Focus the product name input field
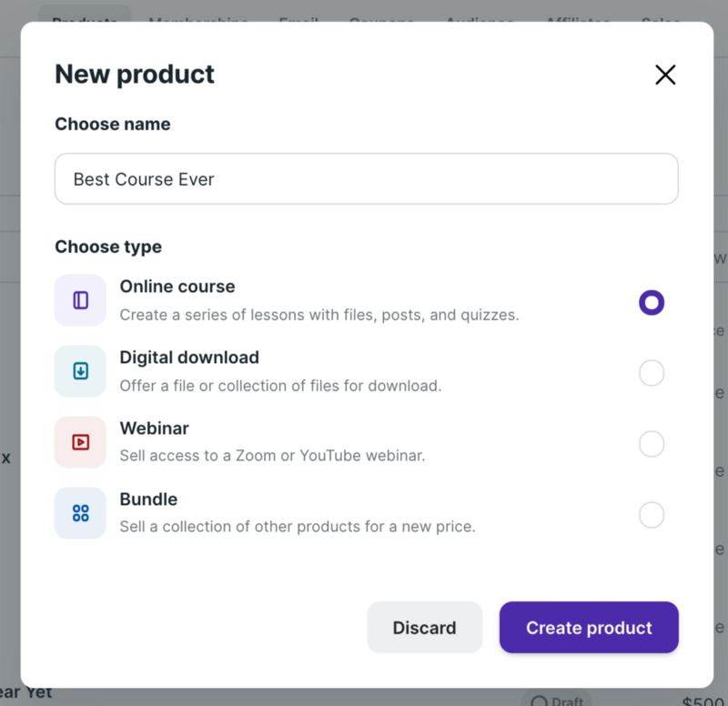 (x=366, y=179)
